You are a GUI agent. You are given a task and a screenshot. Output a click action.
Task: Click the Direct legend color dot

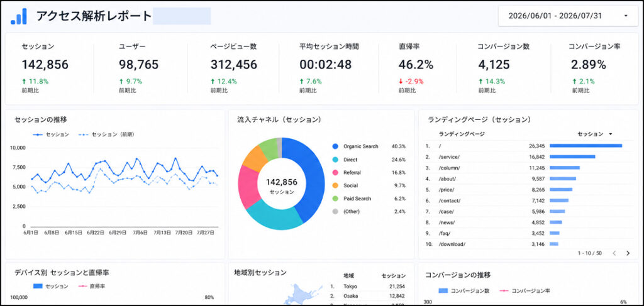point(335,160)
